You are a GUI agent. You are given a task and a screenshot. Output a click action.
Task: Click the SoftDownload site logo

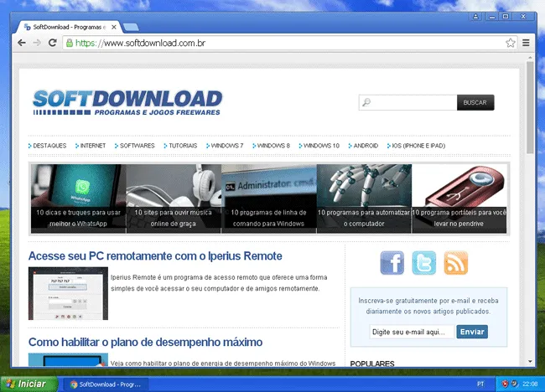click(x=127, y=102)
